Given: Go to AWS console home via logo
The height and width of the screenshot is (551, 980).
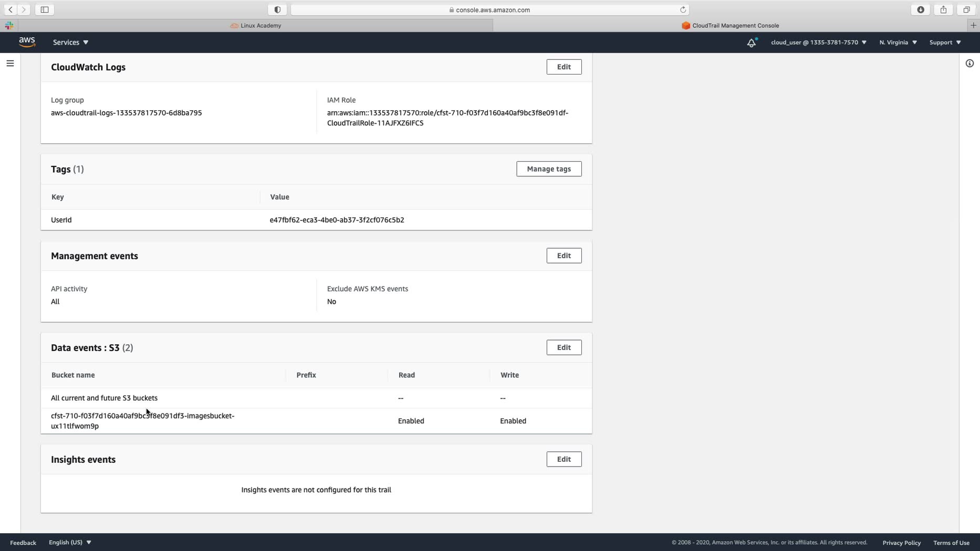Looking at the screenshot, I should (x=27, y=42).
